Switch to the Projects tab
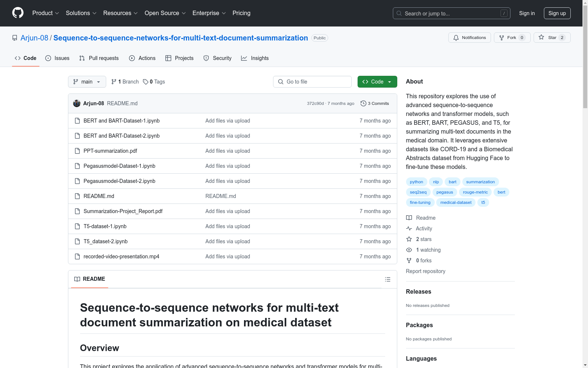Screen dimensions: 588x368 (179, 58)
